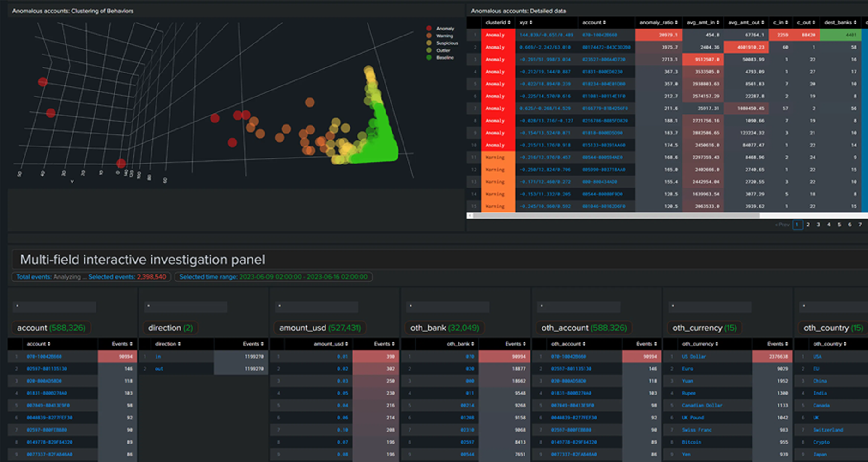Image resolution: width=868 pixels, height=462 pixels.
Task: Sort by avg_amt_in column header
Action: click(x=702, y=22)
